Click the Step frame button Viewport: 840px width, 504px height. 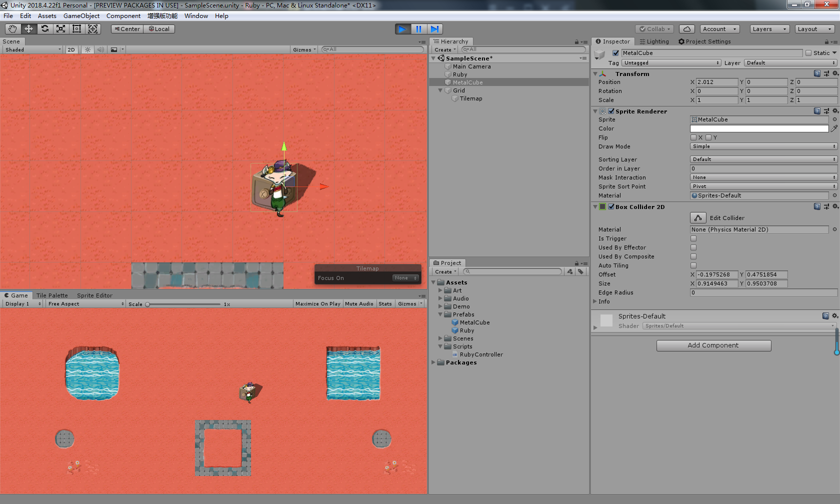tap(434, 29)
